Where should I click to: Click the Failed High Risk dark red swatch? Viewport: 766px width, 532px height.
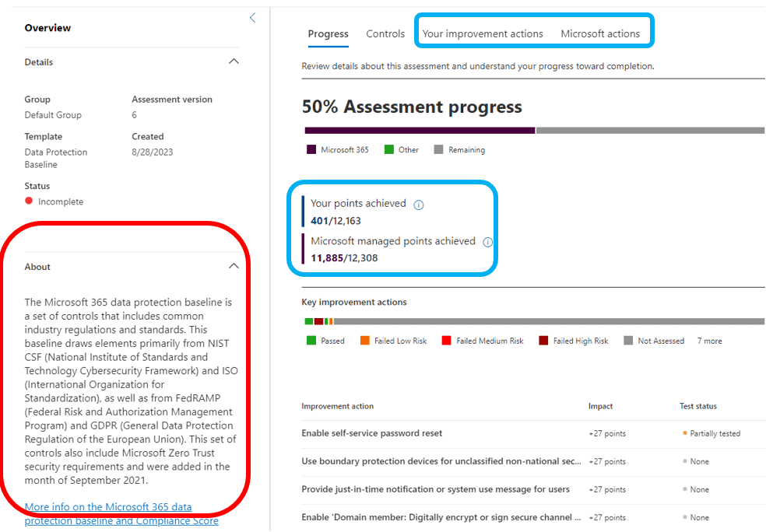(543, 340)
